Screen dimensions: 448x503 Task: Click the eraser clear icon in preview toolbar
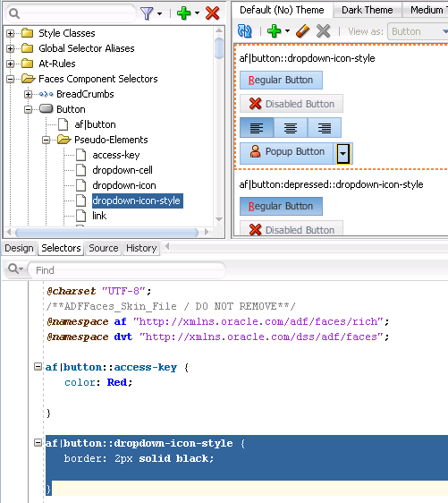pos(303,31)
